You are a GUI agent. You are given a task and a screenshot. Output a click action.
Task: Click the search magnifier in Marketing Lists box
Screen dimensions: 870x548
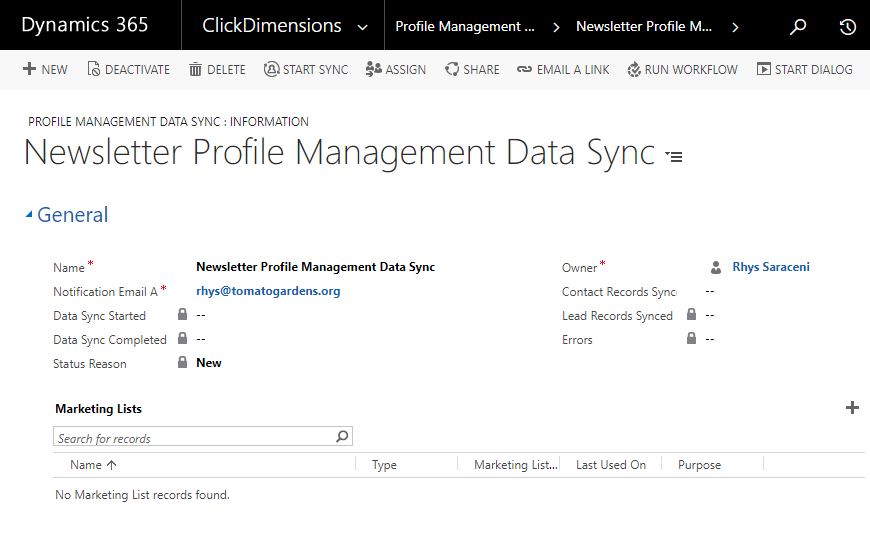tap(342, 437)
